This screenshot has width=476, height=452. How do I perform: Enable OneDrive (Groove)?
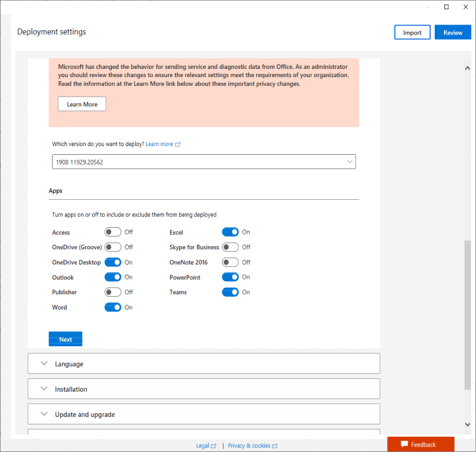click(113, 247)
